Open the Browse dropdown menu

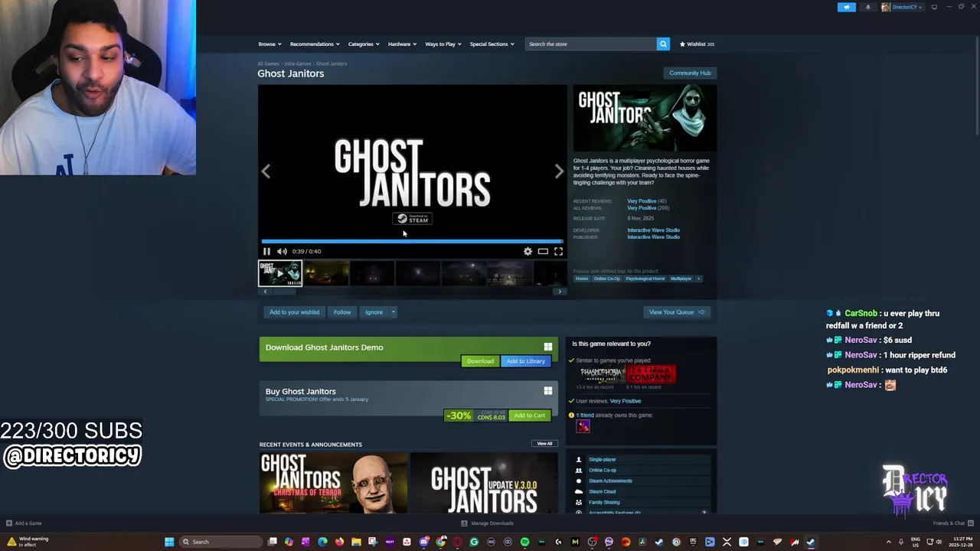click(269, 44)
